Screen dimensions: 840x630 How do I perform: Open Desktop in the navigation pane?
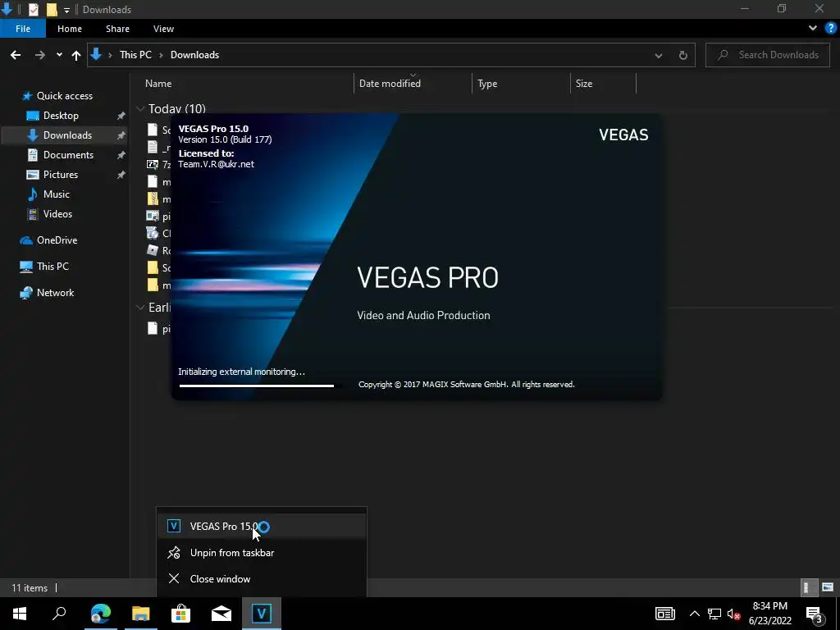(61, 116)
